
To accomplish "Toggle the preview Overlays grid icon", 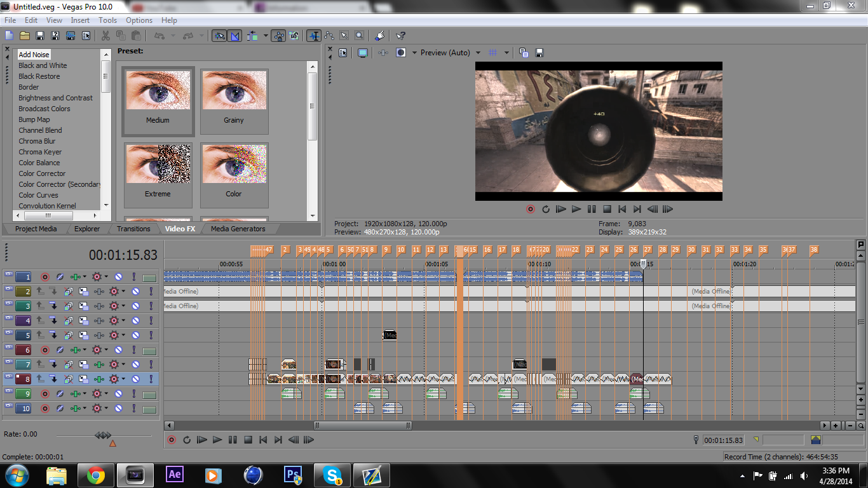I will [492, 53].
